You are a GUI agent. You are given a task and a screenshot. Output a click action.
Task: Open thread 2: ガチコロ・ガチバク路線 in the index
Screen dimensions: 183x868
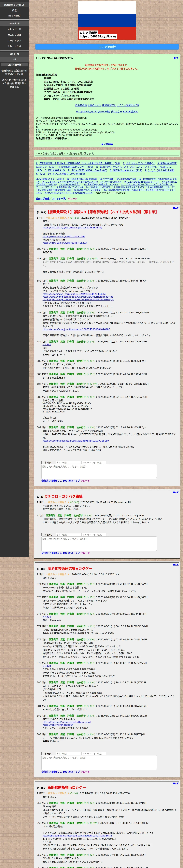tap(139, 163)
